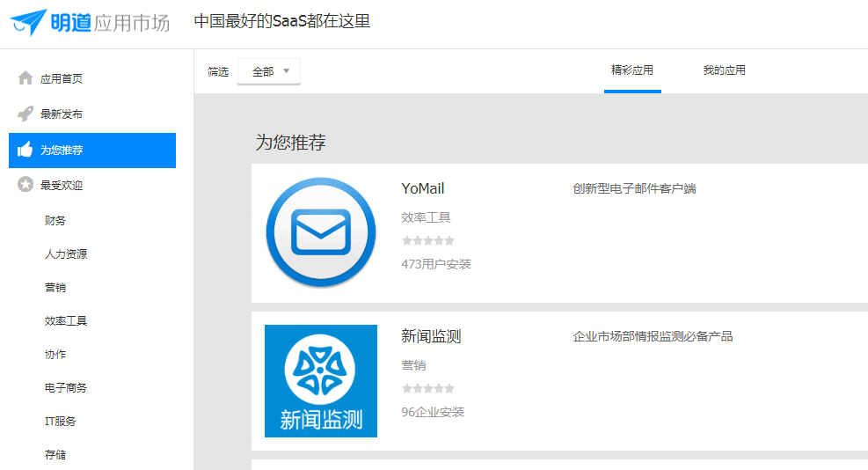Click YoMail's 效率工具 category tag
Viewport: 868px width, 470px height.
click(427, 217)
